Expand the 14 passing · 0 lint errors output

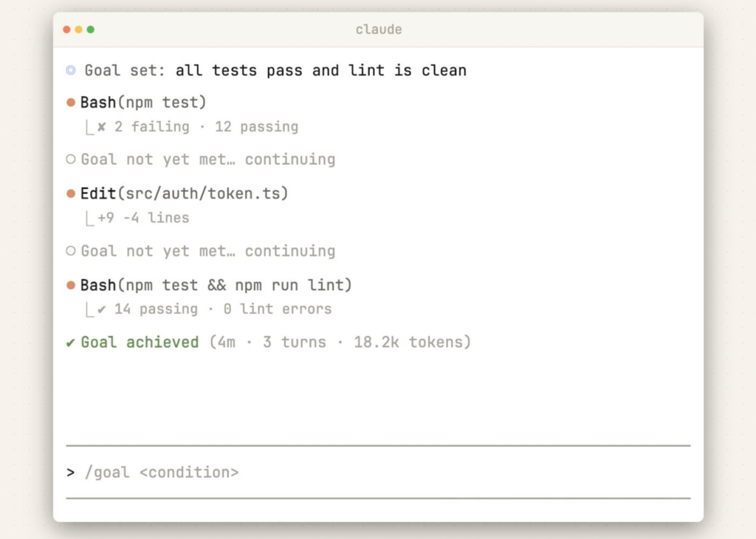[223, 309]
